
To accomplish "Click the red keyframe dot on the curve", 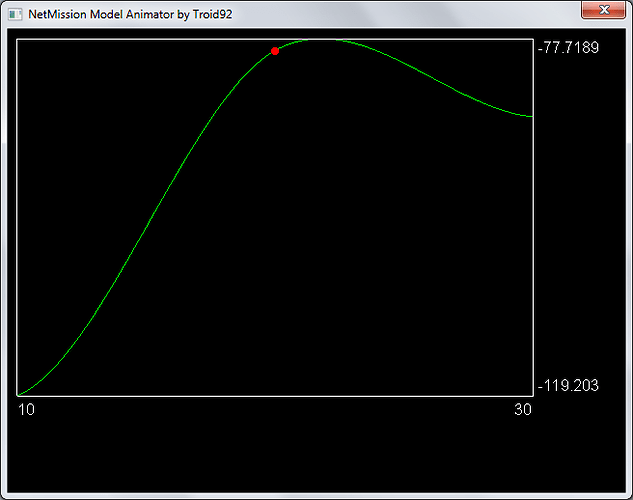I will 275,51.
